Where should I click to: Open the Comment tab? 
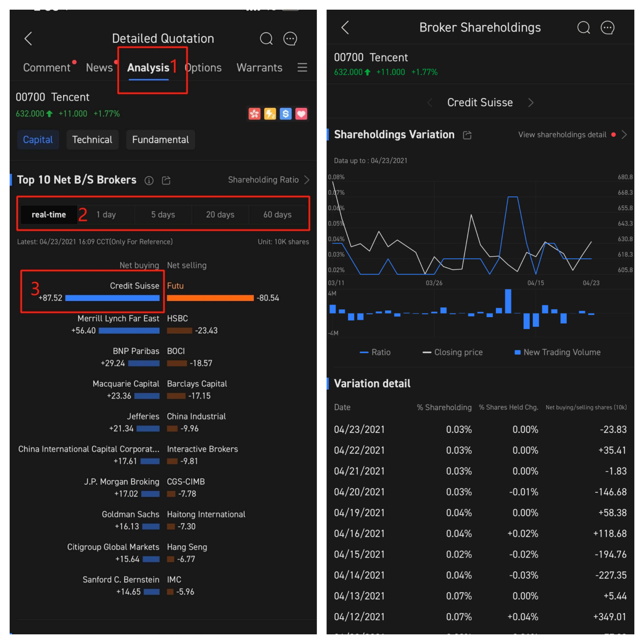[47, 68]
